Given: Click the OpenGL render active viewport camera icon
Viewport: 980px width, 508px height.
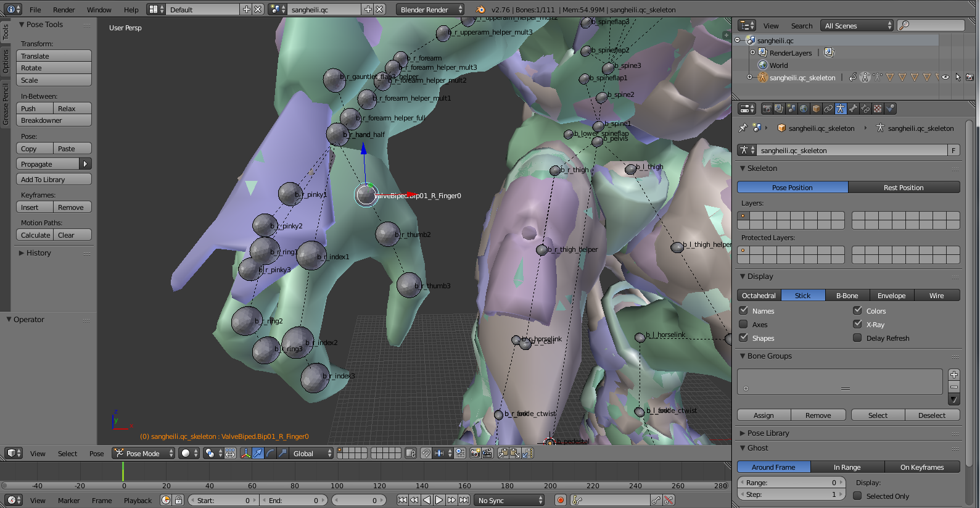Looking at the screenshot, I should [475, 453].
